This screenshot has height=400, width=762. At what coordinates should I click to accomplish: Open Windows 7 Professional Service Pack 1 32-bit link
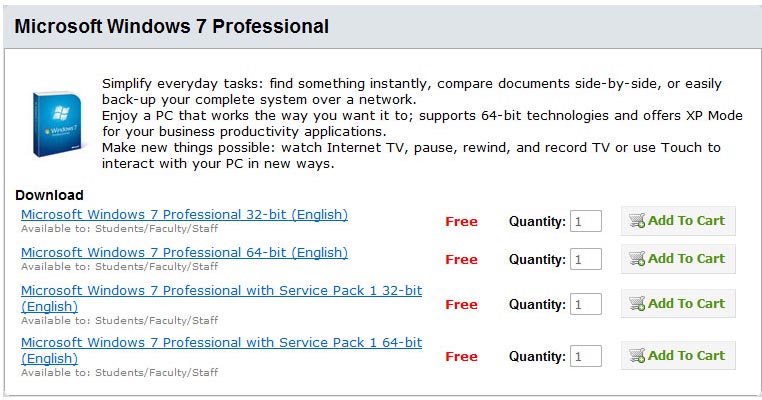(x=221, y=290)
